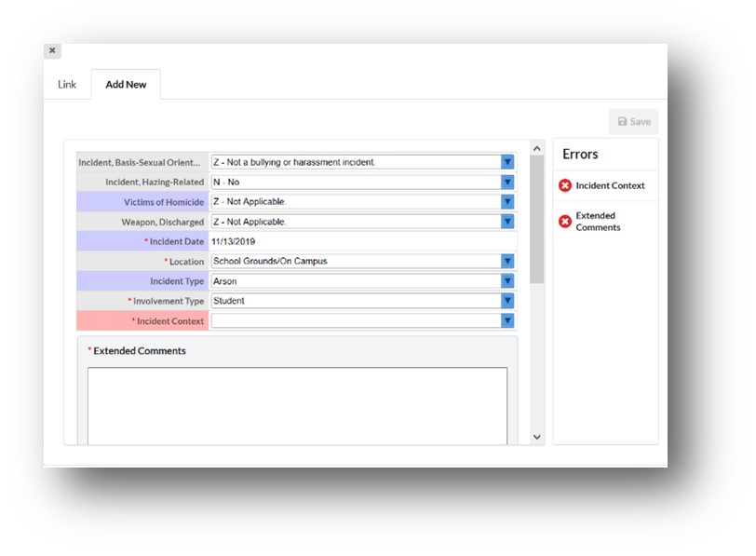Image resolution: width=756 pixels, height=556 pixels.
Task: Click the Incident Context error link text
Action: [x=610, y=185]
